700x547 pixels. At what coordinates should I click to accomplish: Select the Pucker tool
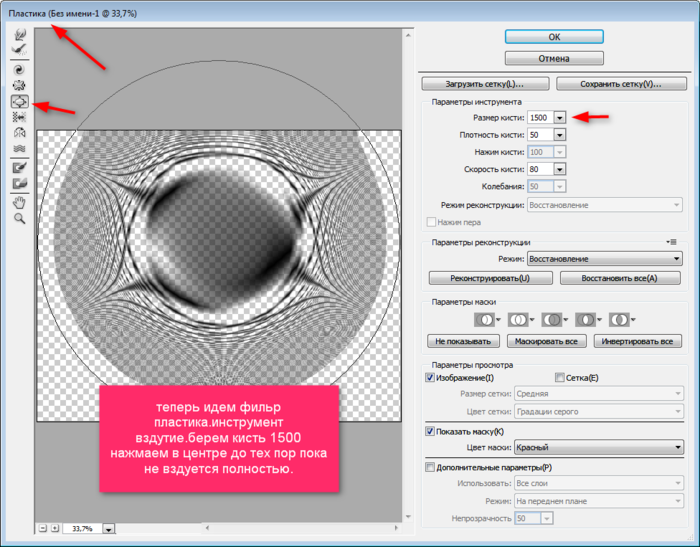click(19, 85)
